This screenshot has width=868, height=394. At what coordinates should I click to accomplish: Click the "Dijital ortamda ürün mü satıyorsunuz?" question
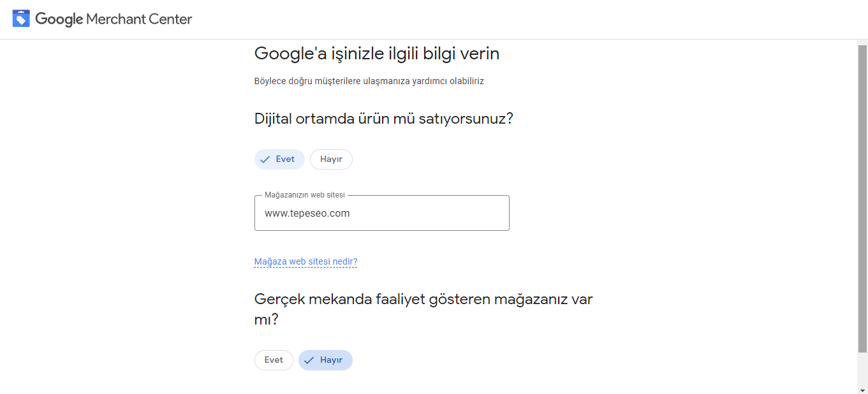click(383, 119)
